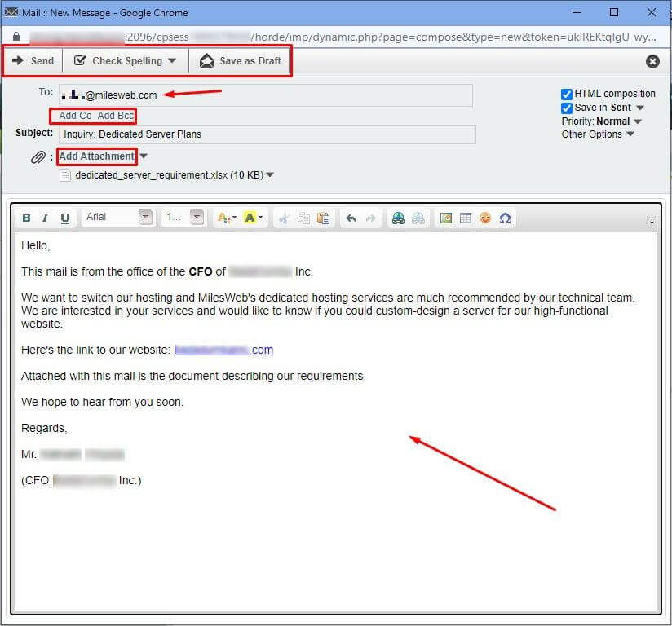Expand the Add Attachment dropdown arrow
The height and width of the screenshot is (626, 672).
[x=144, y=156]
